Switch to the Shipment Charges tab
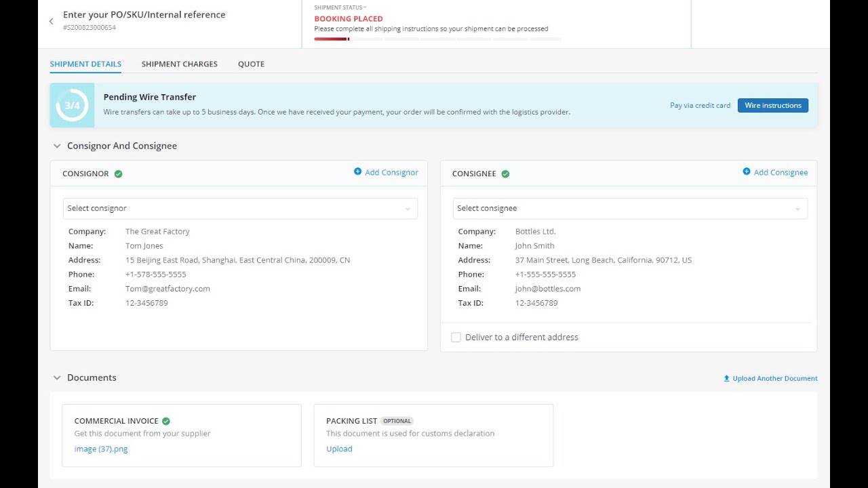868x488 pixels. 180,64
